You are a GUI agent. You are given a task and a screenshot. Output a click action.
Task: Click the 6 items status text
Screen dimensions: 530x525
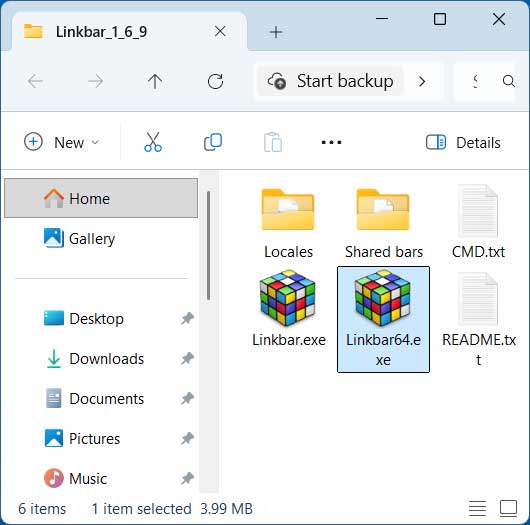(x=42, y=508)
